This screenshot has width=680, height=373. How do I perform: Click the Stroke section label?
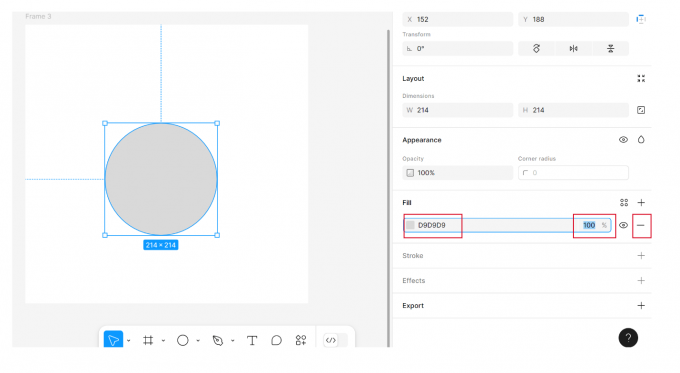pyautogui.click(x=412, y=255)
